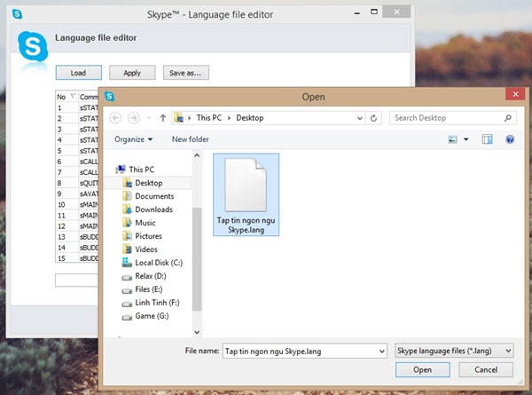Refresh the Desktop folder listing

(x=373, y=118)
